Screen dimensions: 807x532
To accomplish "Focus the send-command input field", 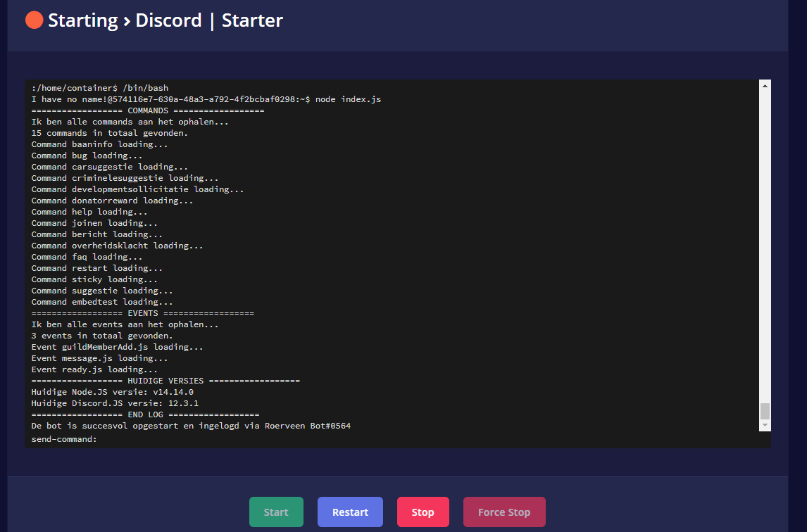I will tap(423, 439).
